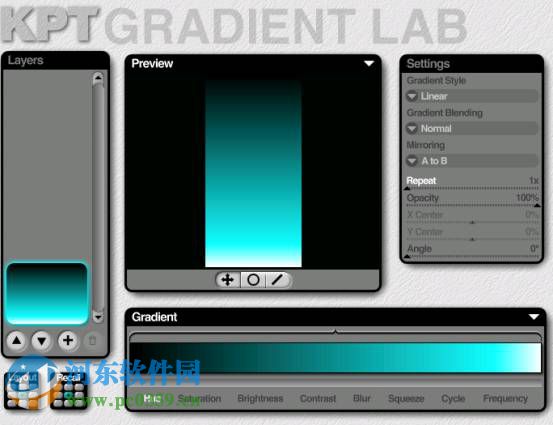Click the Opacity slider

[472, 205]
